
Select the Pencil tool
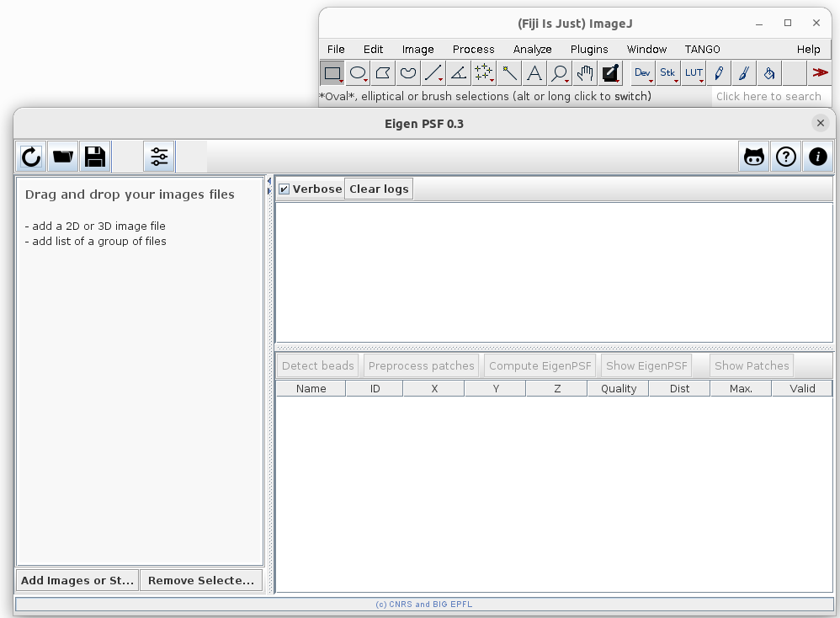click(719, 73)
